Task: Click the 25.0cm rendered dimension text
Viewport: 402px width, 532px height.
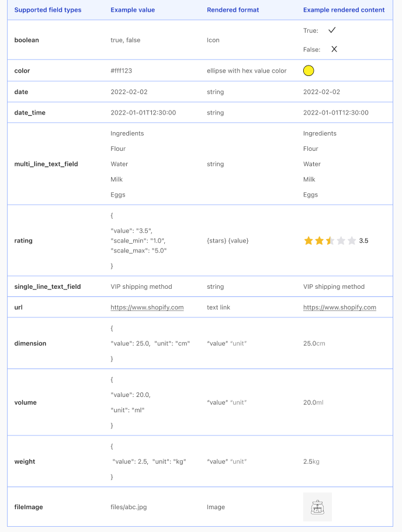Action: point(314,343)
